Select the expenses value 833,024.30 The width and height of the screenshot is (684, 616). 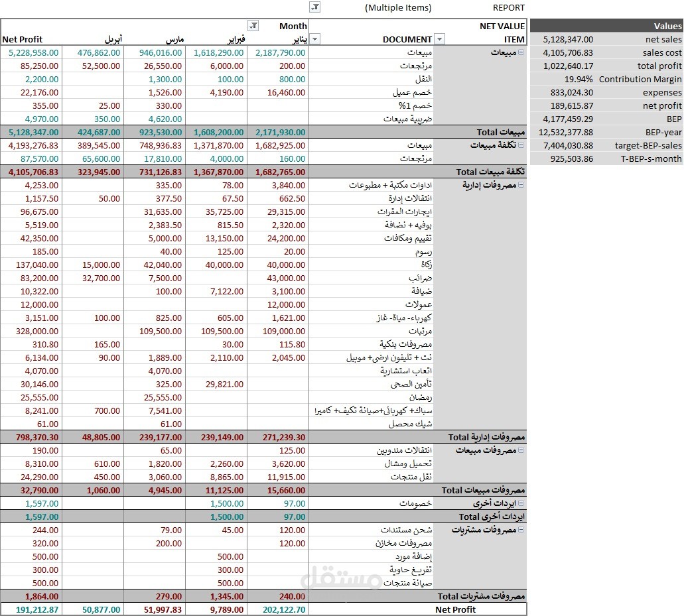(571, 92)
